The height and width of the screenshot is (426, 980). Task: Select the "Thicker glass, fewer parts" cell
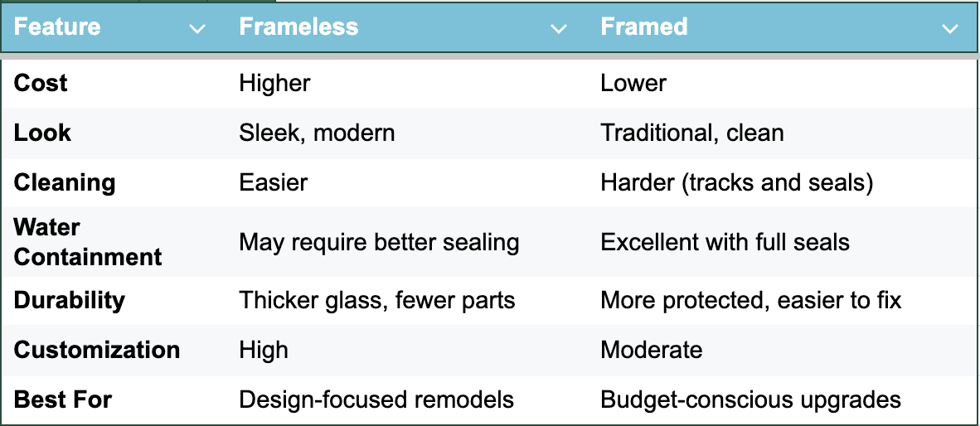tap(377, 300)
